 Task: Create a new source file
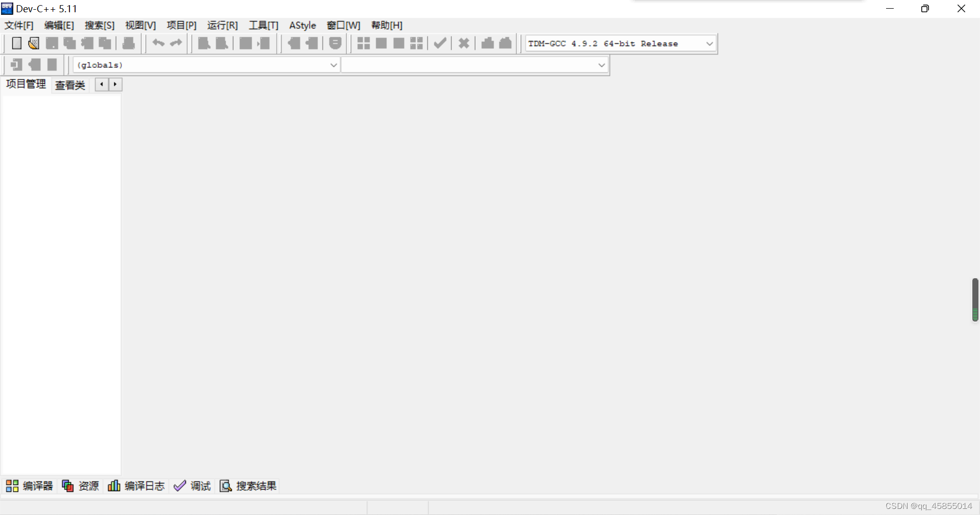(x=16, y=43)
